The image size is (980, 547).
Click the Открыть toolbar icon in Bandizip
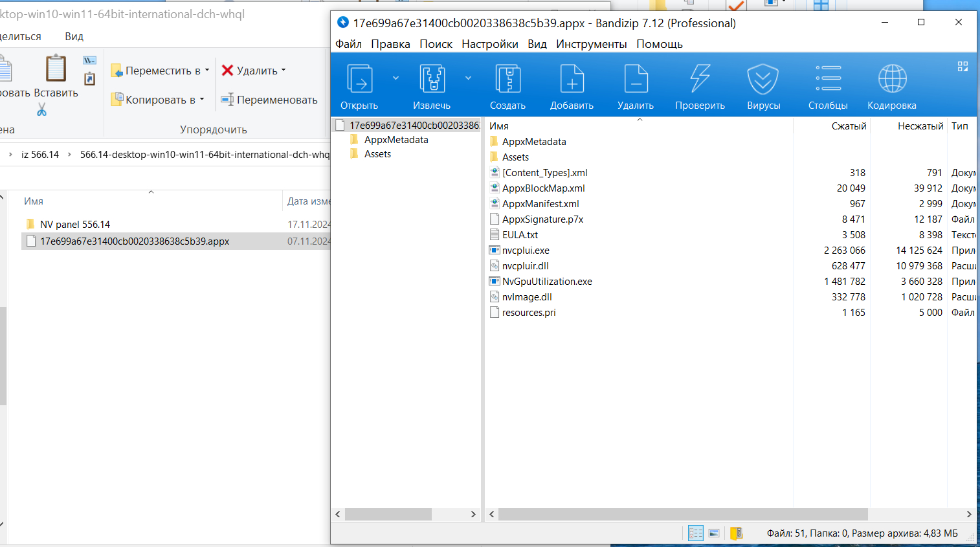(360, 79)
